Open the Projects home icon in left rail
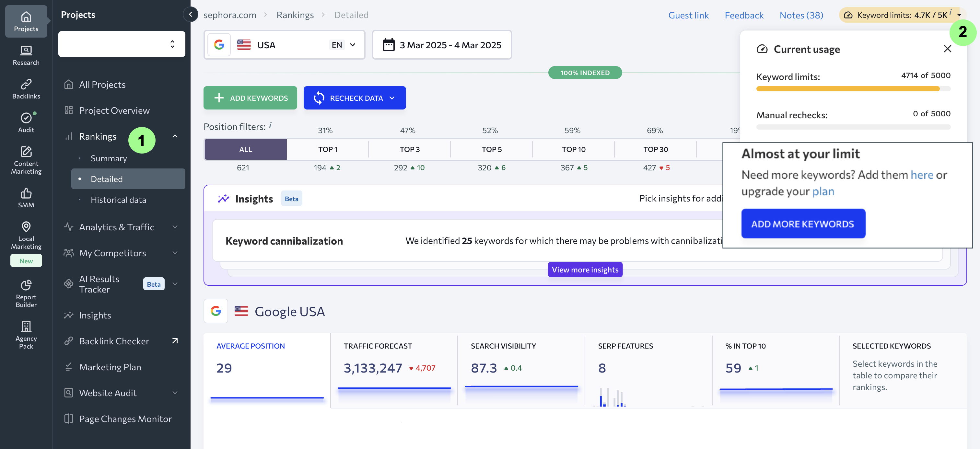The height and width of the screenshot is (449, 980). 26,17
